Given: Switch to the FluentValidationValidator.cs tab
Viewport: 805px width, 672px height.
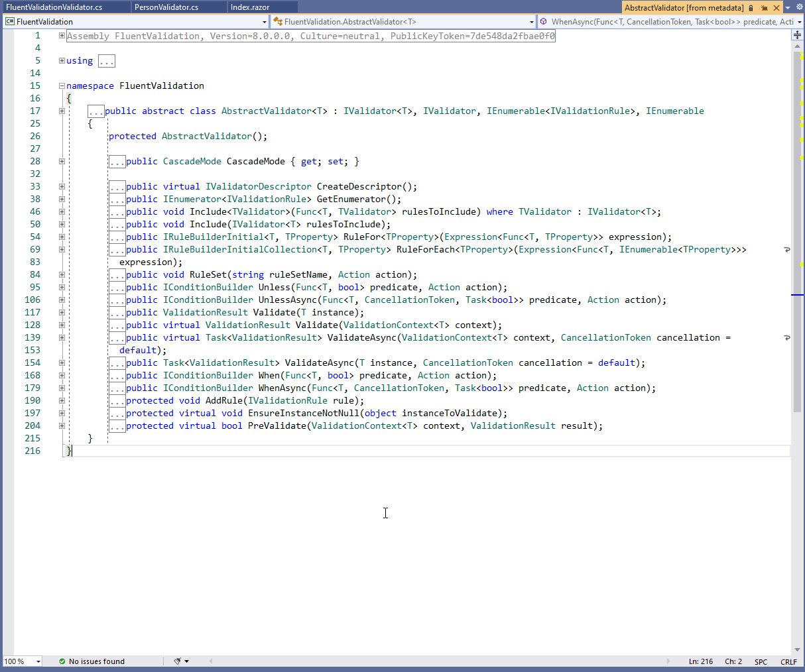Looking at the screenshot, I should (65, 7).
